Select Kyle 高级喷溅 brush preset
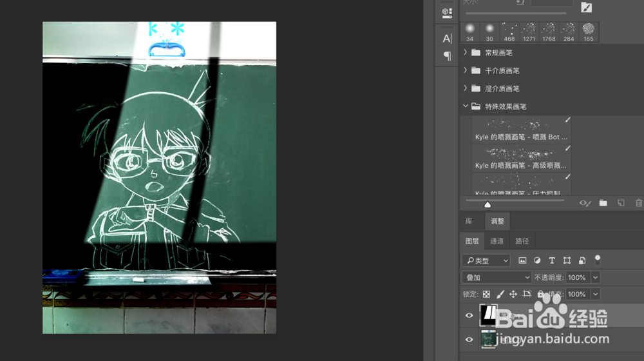Image resolution: width=644 pixels, height=361 pixels. pos(522,157)
